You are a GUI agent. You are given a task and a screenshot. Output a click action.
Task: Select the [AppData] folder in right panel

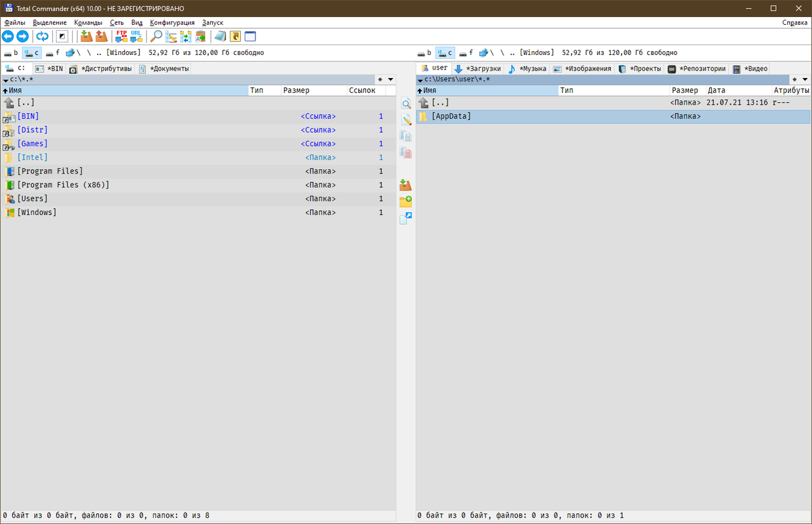coord(614,117)
